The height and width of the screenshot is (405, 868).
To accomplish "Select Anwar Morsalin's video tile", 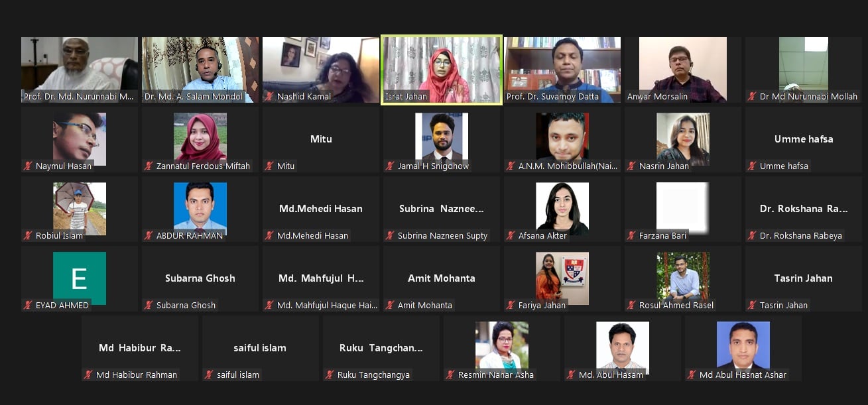I will (x=683, y=70).
